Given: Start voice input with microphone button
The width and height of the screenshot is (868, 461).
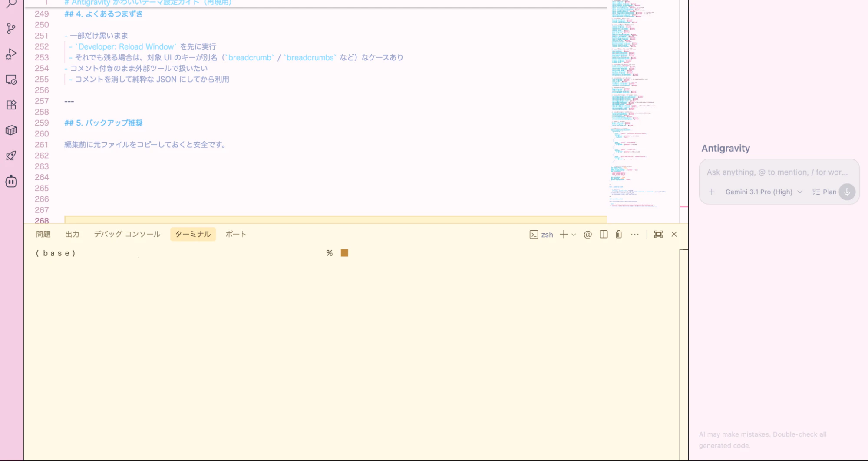Looking at the screenshot, I should (847, 192).
